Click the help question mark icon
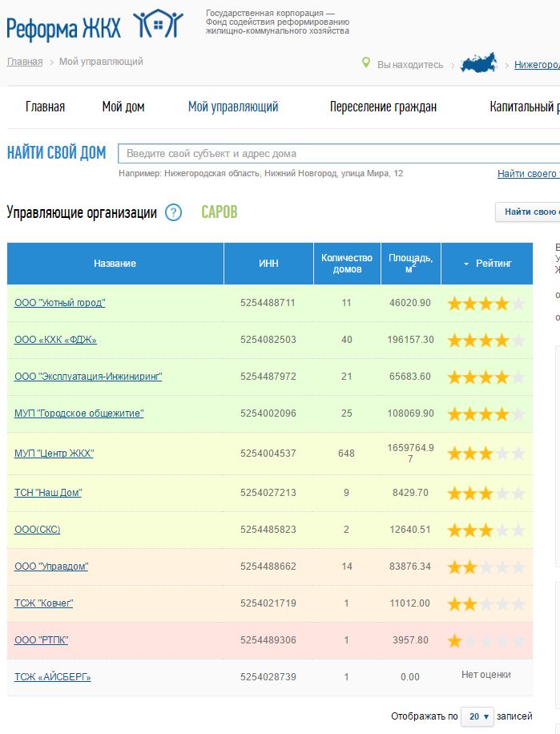This screenshot has height=734, width=560. (173, 213)
